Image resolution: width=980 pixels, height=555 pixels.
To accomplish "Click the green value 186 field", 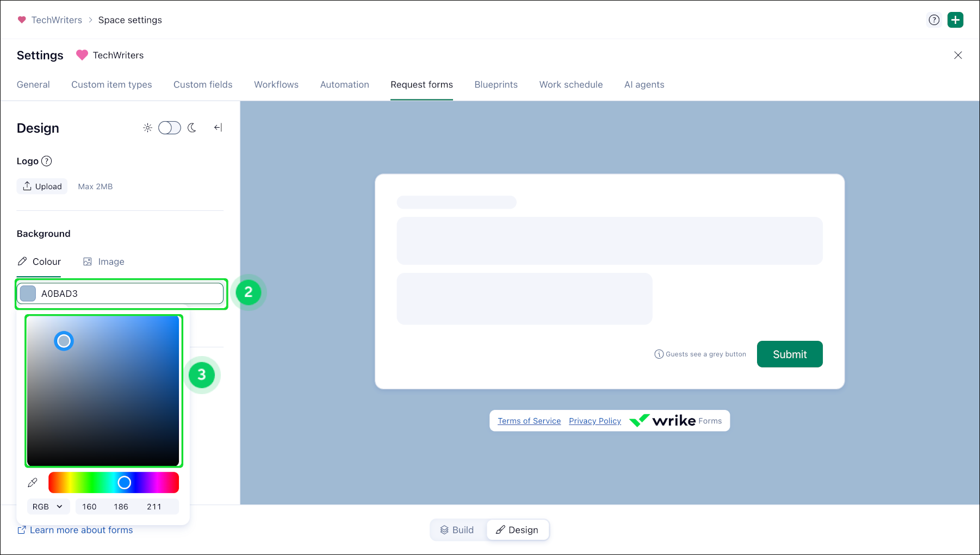I will (121, 507).
